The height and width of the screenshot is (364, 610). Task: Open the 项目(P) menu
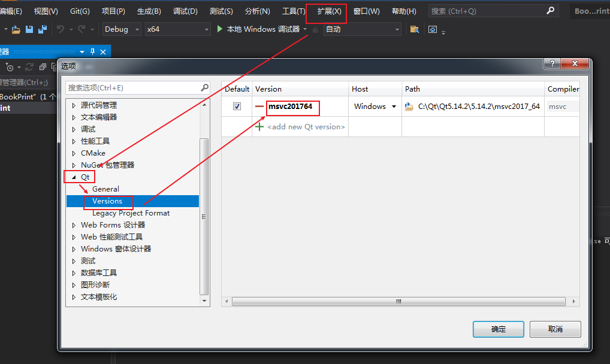(x=113, y=11)
